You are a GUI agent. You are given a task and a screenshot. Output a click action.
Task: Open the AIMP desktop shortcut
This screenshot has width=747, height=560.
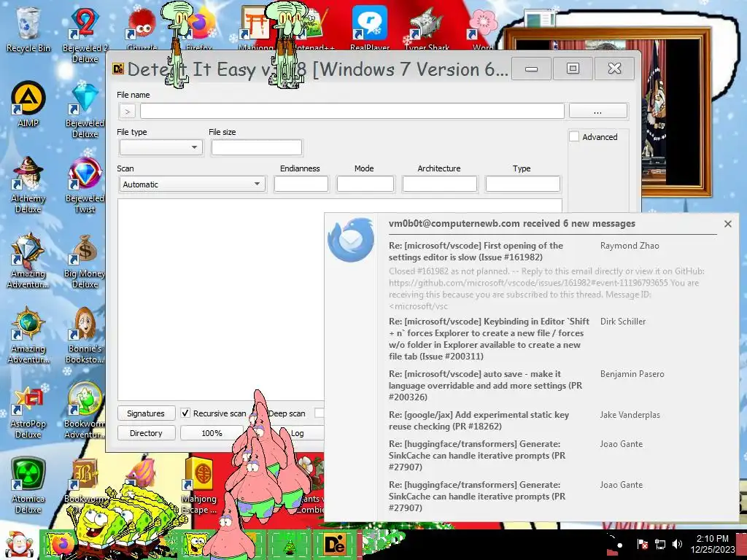[28, 104]
